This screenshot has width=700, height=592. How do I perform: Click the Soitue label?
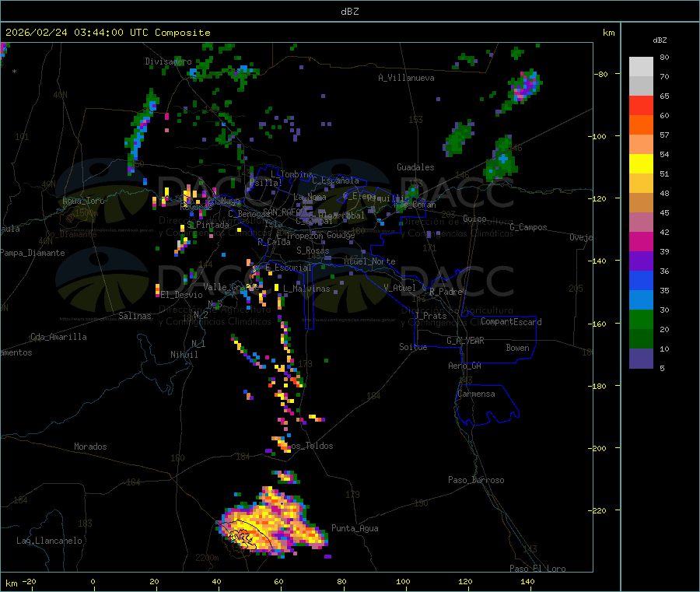click(413, 347)
